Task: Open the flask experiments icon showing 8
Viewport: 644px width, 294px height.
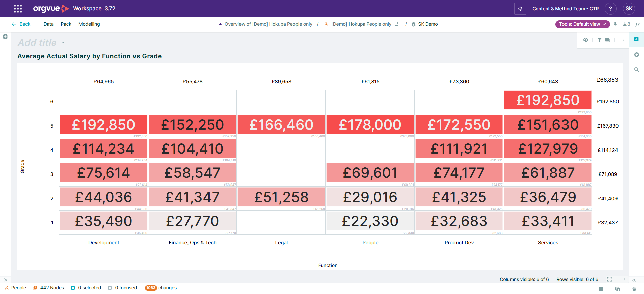Action: (x=626, y=24)
